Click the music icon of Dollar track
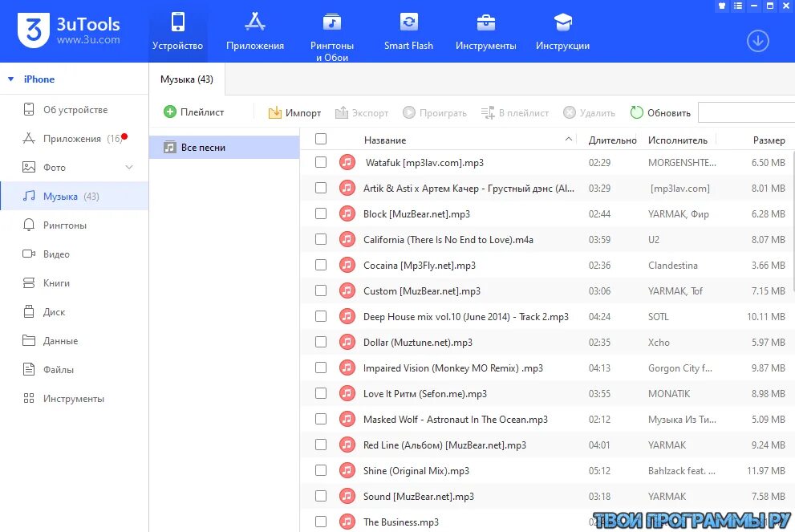This screenshot has width=795, height=532. click(347, 342)
